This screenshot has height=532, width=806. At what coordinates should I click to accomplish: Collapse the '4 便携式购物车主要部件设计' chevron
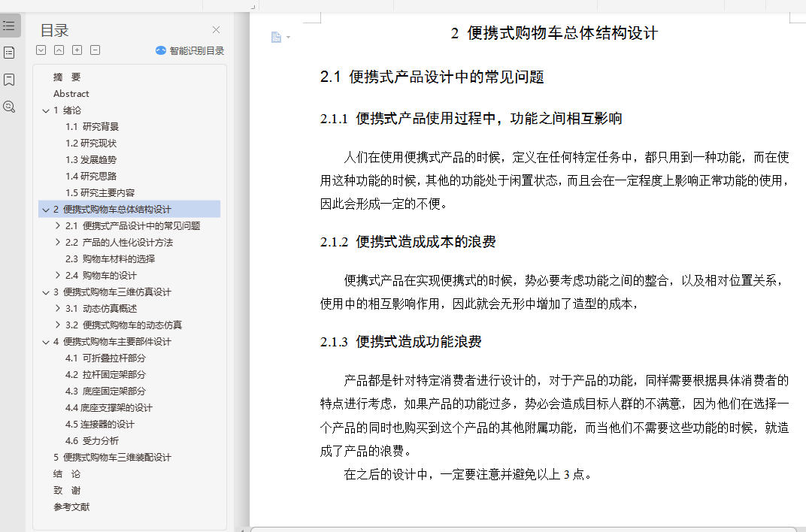point(46,341)
